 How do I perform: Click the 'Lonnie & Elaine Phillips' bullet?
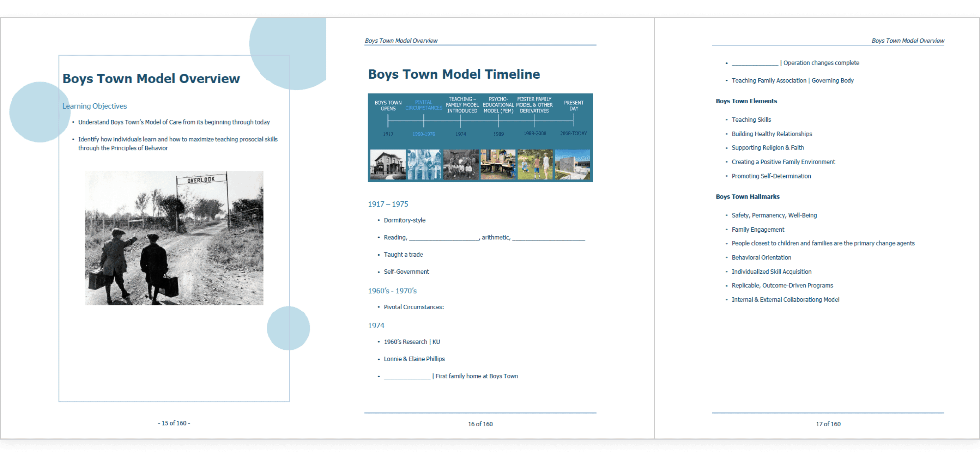click(414, 359)
